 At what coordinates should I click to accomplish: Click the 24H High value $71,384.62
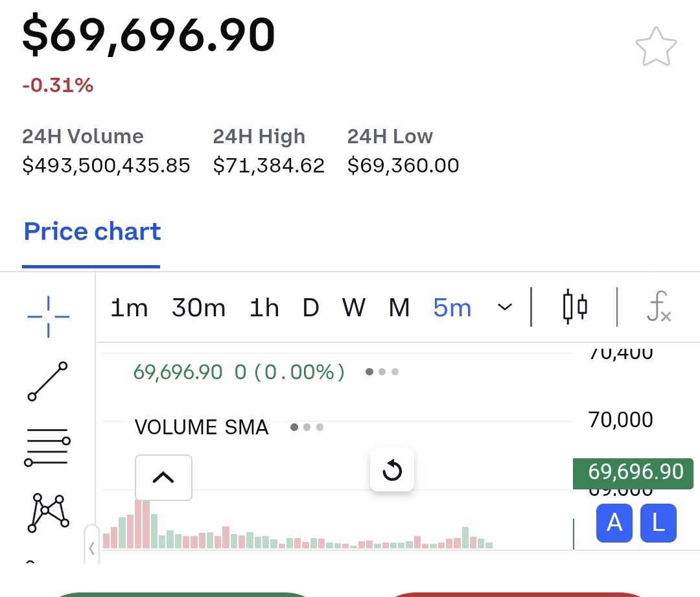269,166
